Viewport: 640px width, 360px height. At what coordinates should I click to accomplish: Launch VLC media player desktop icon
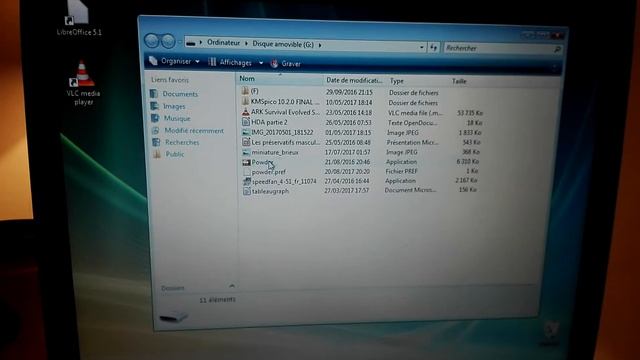click(x=83, y=83)
